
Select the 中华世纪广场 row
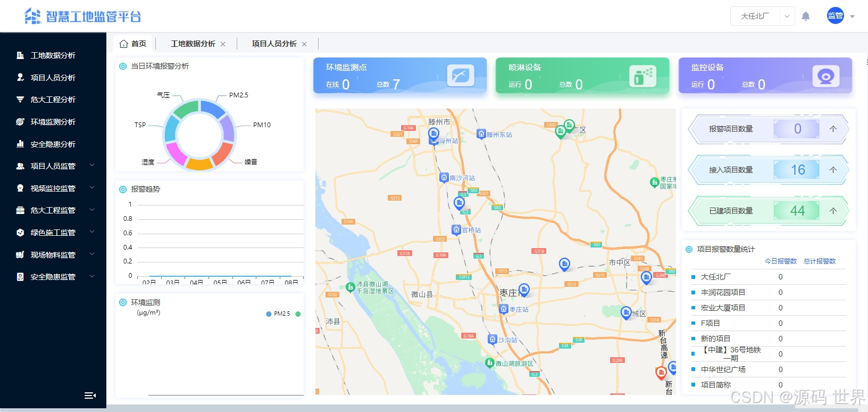coord(769,369)
